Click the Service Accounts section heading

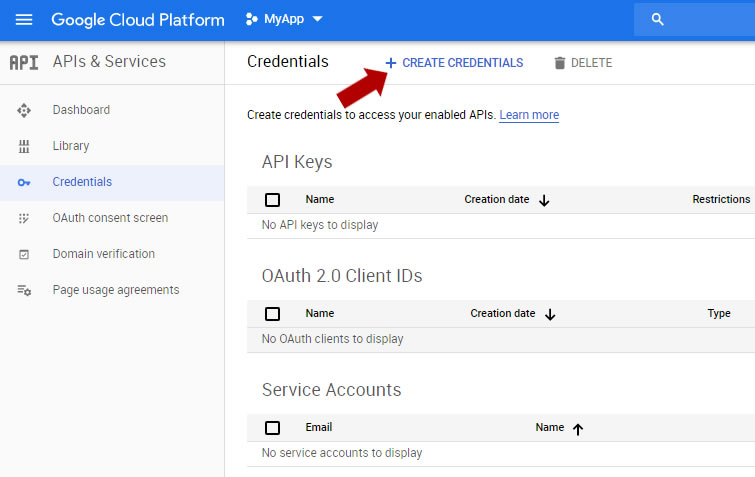[x=331, y=390]
